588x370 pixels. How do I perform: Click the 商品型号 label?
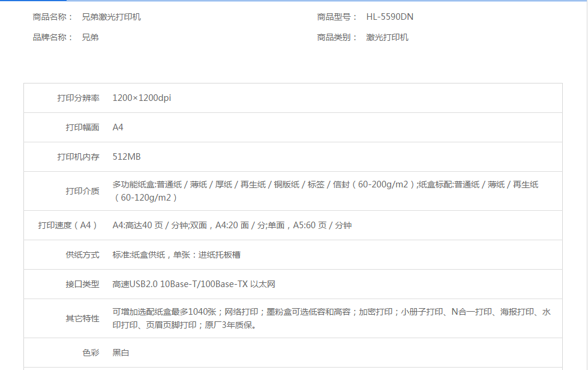coord(337,17)
